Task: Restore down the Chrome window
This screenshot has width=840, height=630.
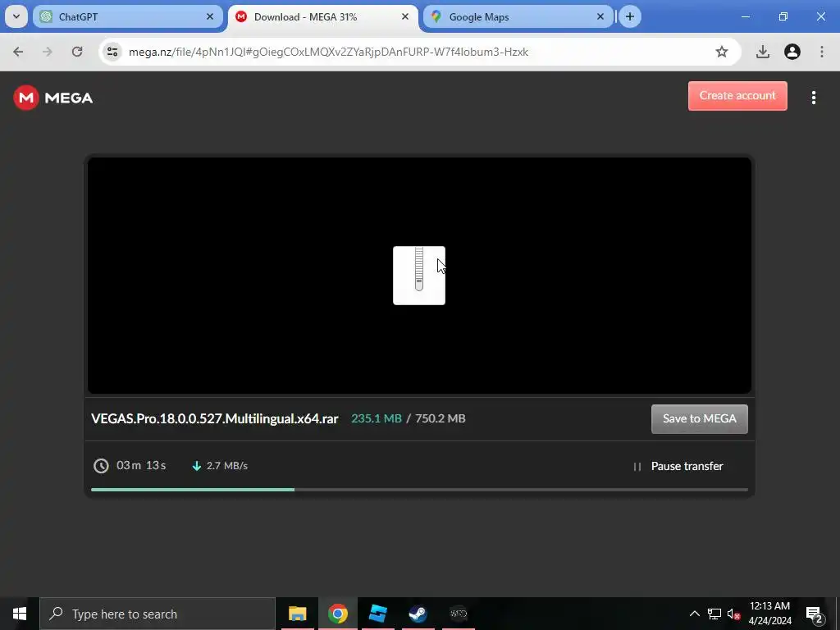Action: (783, 16)
